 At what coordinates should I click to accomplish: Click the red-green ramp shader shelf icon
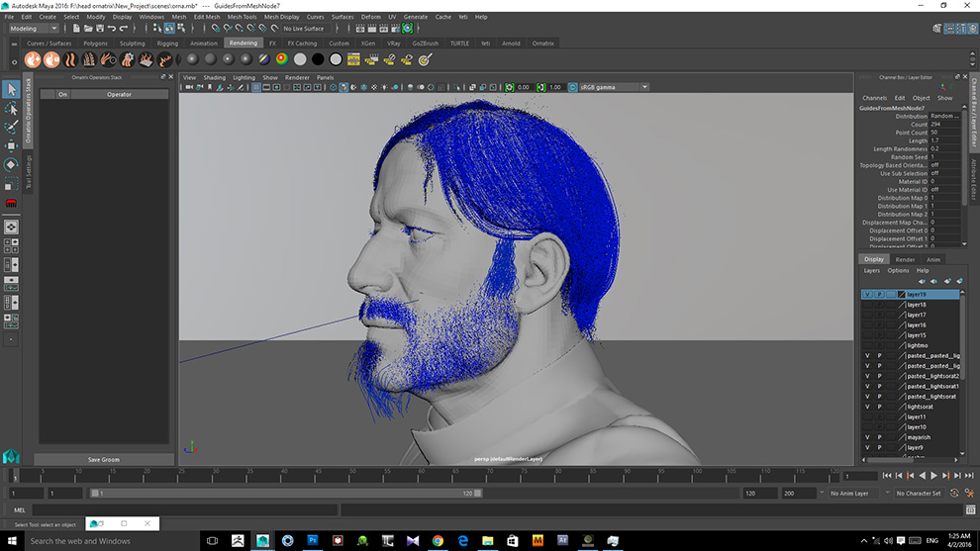[x=282, y=59]
